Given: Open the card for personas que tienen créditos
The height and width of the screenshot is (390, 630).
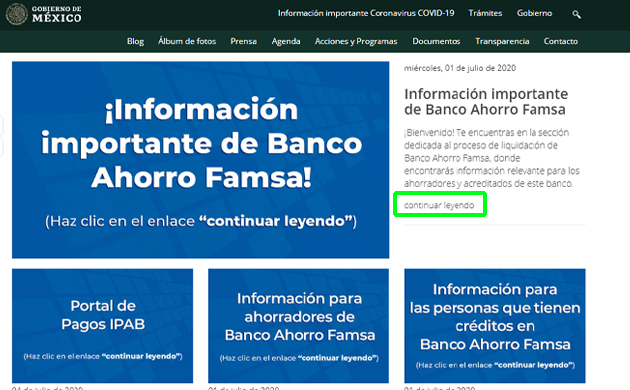Looking at the screenshot, I should coord(495,326).
